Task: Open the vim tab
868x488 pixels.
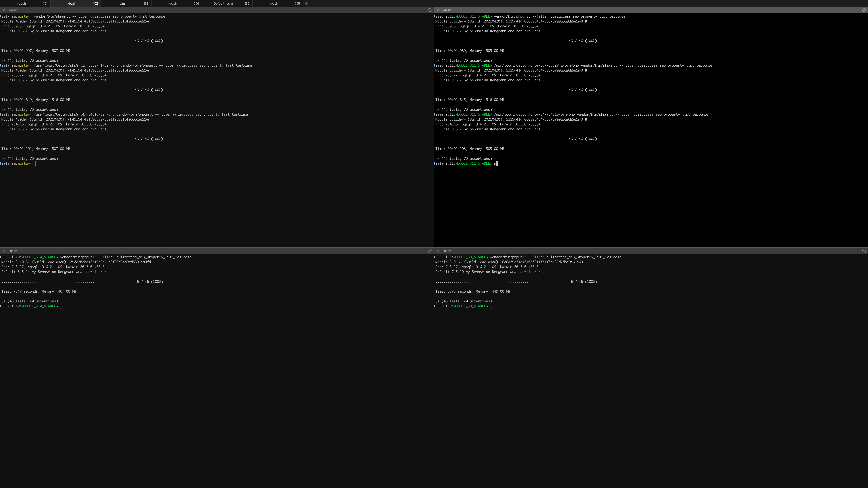Action: (x=126, y=3)
